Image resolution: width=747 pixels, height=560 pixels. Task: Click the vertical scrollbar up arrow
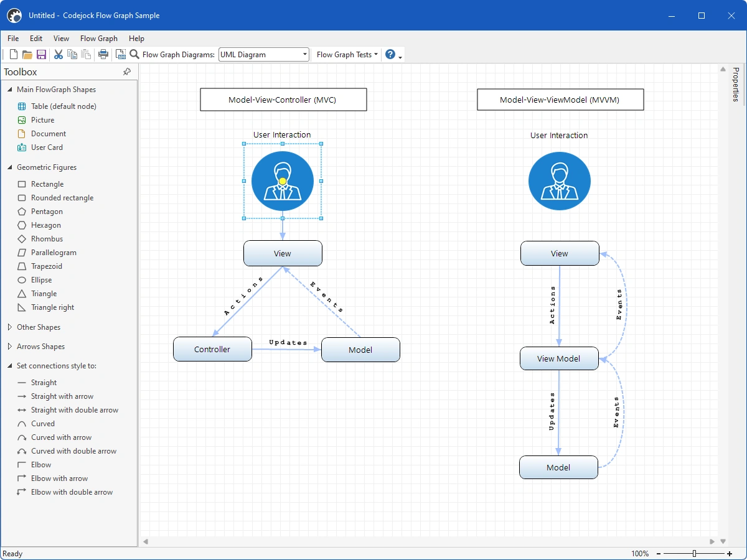tap(723, 69)
